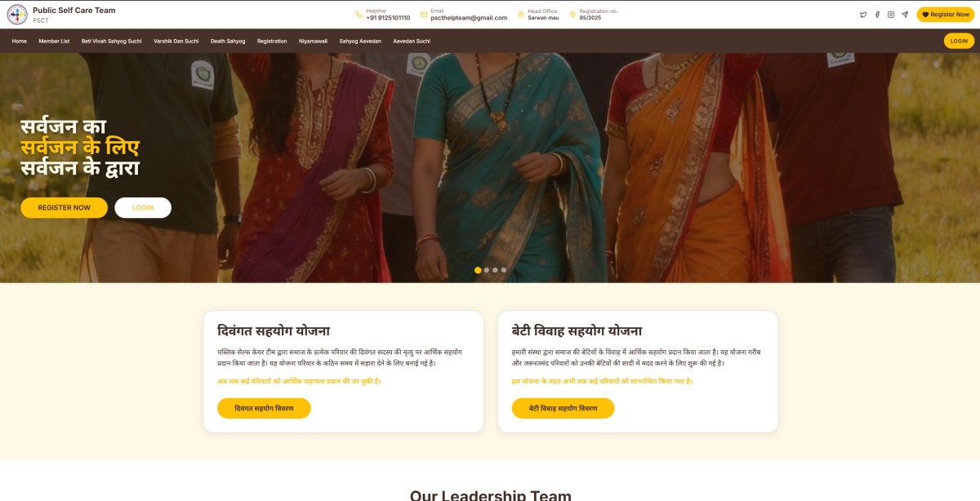The width and height of the screenshot is (980, 501).
Task: Click the email envelope icon
Action: point(424,15)
